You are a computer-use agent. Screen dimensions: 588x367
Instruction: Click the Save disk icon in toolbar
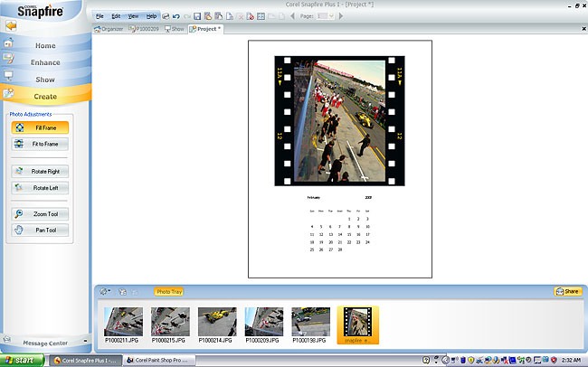tap(197, 16)
